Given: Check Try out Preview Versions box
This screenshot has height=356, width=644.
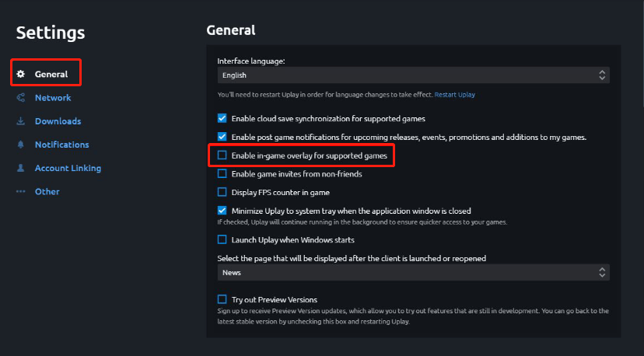Looking at the screenshot, I should [222, 299].
